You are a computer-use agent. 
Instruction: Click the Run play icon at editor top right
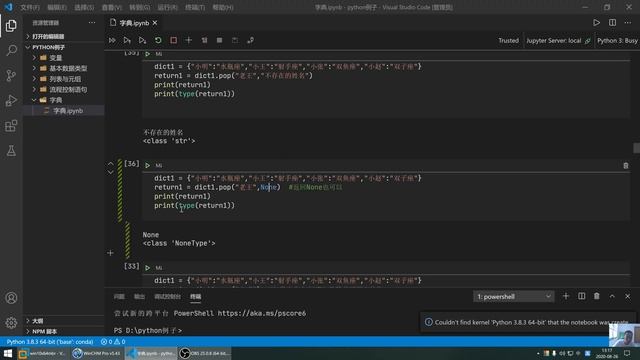[x=596, y=22]
